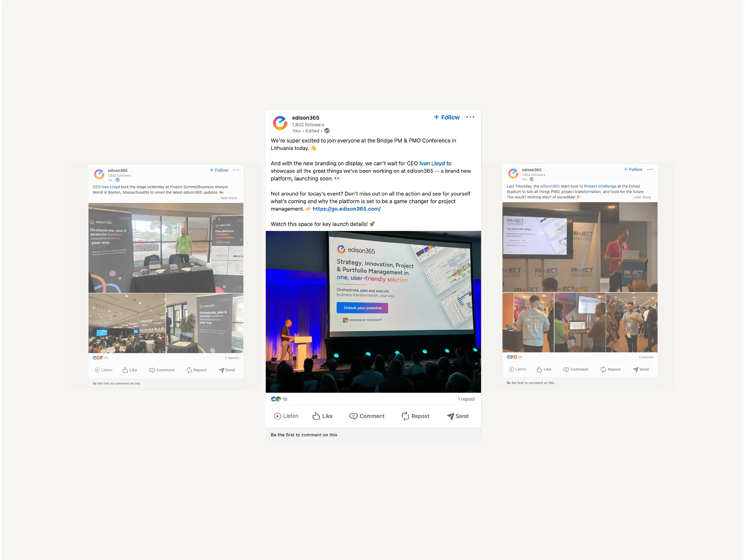Screen dimensions: 746x560
Task: Open three-dot menu on center post
Action: [x=470, y=117]
